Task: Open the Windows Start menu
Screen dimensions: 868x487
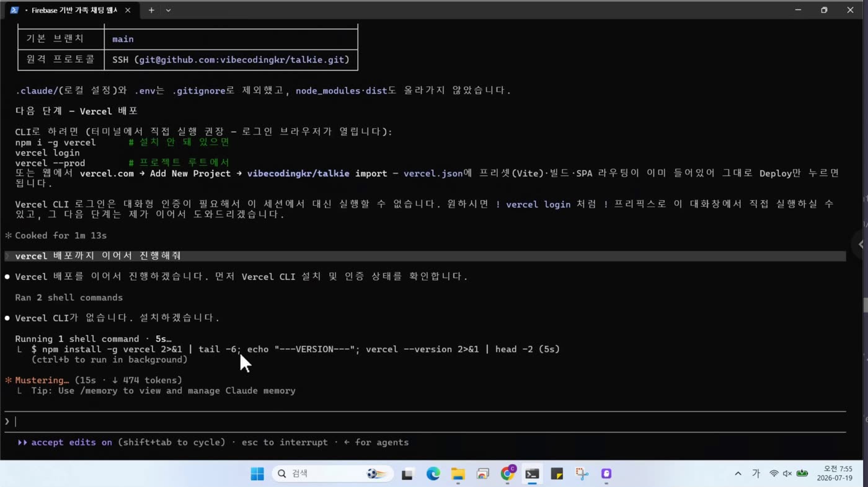Action: pyautogui.click(x=257, y=474)
